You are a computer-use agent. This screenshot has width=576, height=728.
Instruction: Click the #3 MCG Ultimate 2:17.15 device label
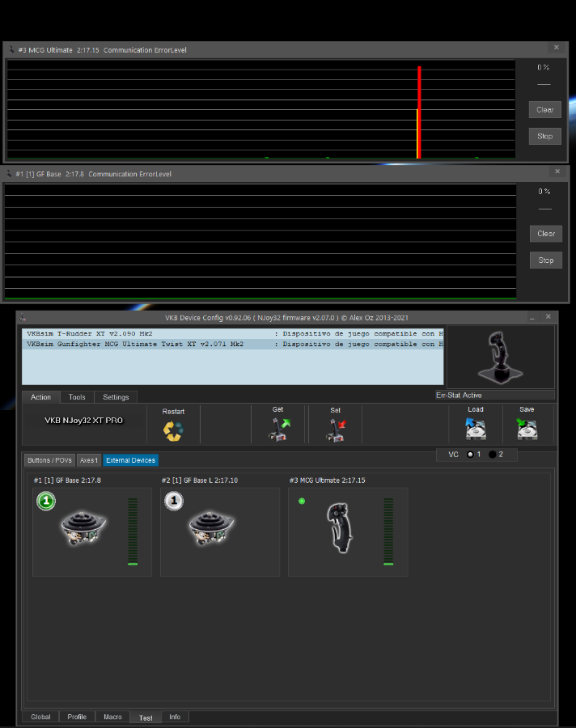pos(328,480)
